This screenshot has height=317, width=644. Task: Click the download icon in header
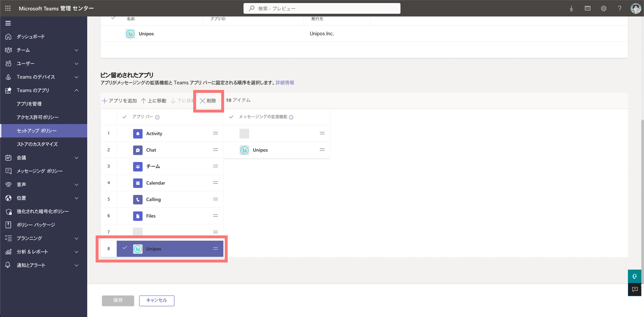tap(571, 8)
